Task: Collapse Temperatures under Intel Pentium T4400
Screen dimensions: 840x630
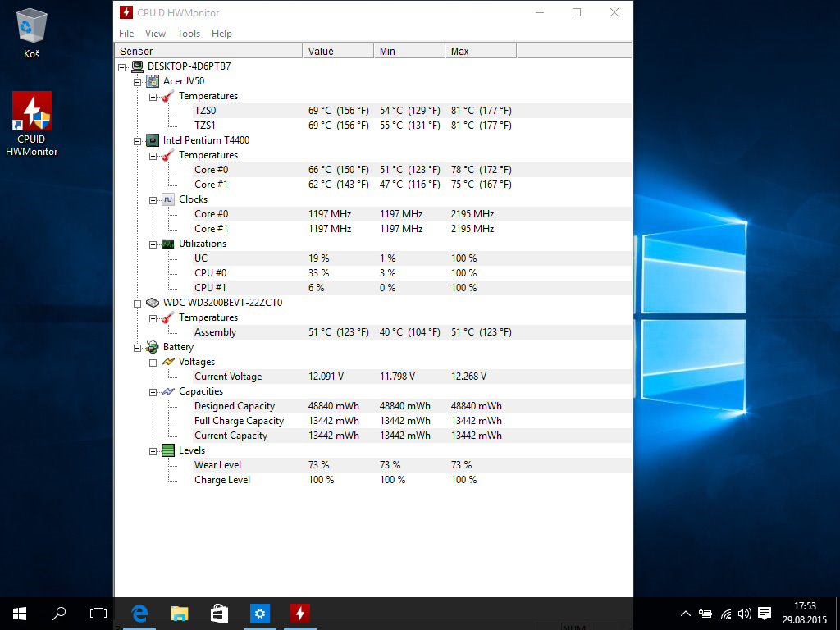Action: [153, 156]
